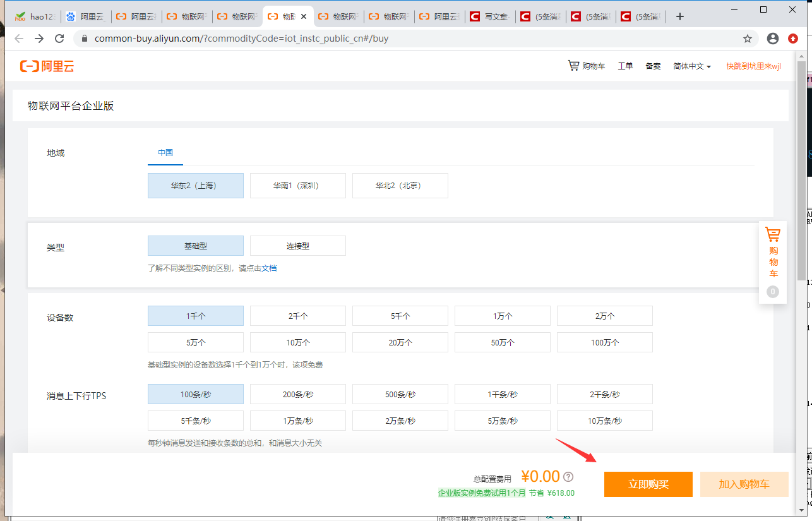The image size is (812, 521).
Task: Choose the 5万条/秒 TPS option
Action: click(503, 421)
